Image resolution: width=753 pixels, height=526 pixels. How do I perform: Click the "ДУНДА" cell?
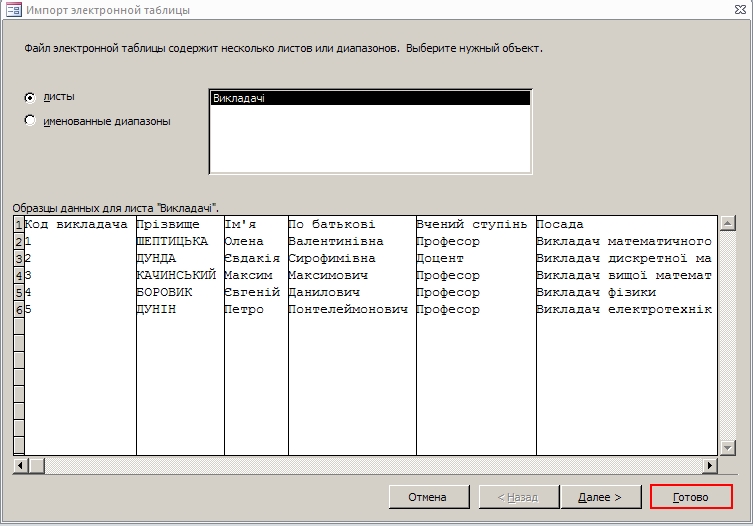coord(180,258)
